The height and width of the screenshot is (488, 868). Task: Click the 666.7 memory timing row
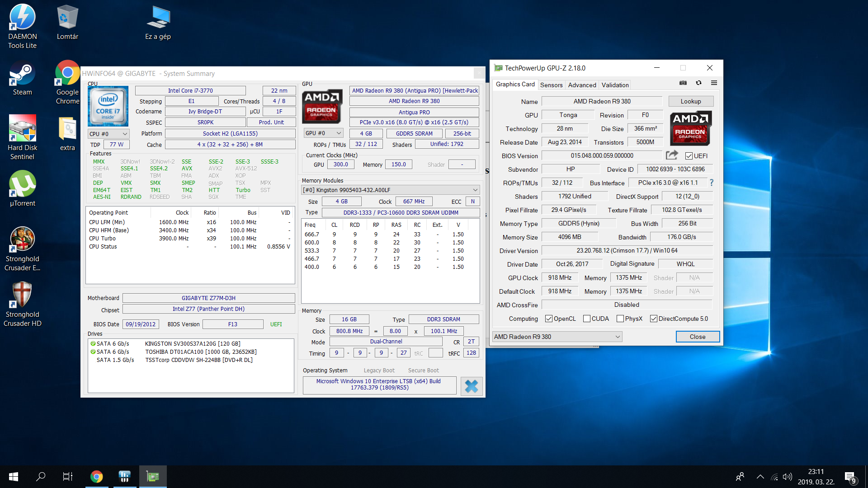(390, 234)
